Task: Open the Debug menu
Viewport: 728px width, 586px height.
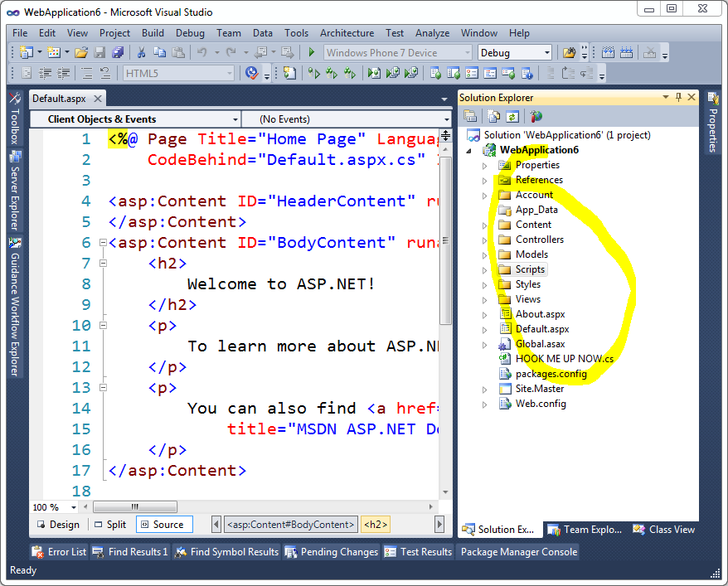Action: click(x=190, y=33)
